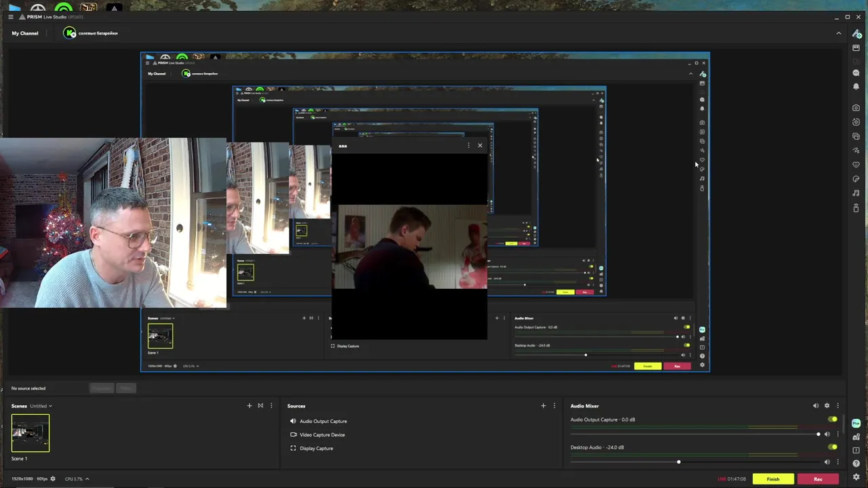Click the camera icon in right sidebar
868x488 pixels.
tap(856, 108)
